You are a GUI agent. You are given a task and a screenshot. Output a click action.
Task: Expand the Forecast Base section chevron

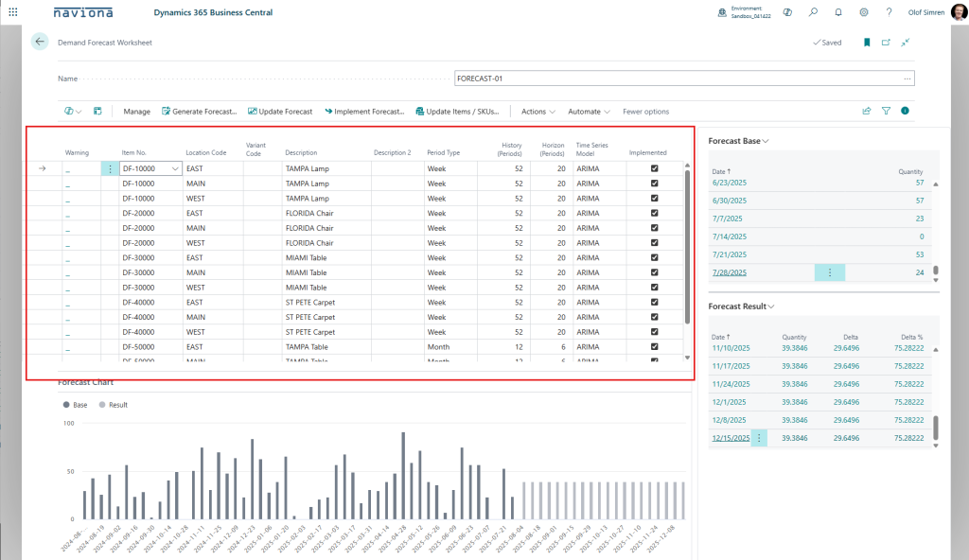(x=766, y=141)
